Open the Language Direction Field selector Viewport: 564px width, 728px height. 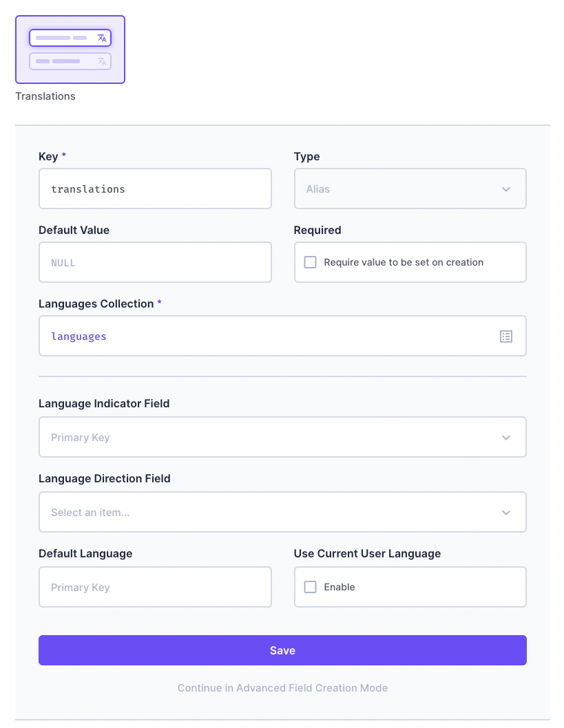coord(282,512)
